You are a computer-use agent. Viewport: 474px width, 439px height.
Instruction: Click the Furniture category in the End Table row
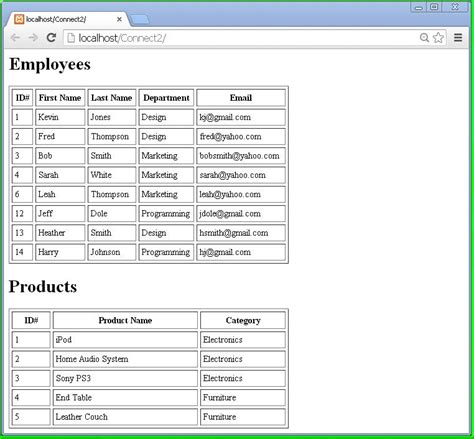pos(243,398)
